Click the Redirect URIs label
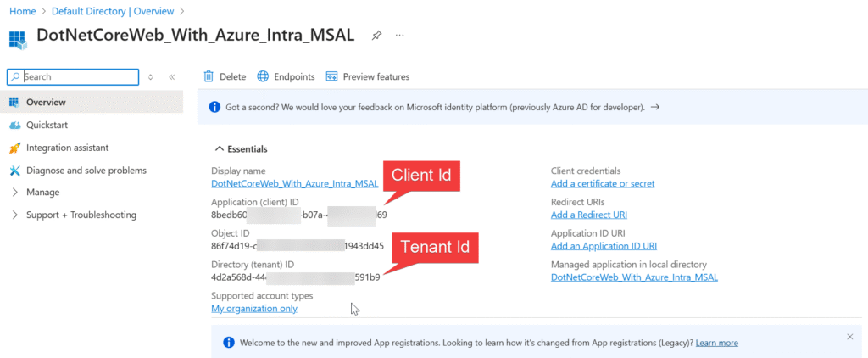 [x=578, y=202]
